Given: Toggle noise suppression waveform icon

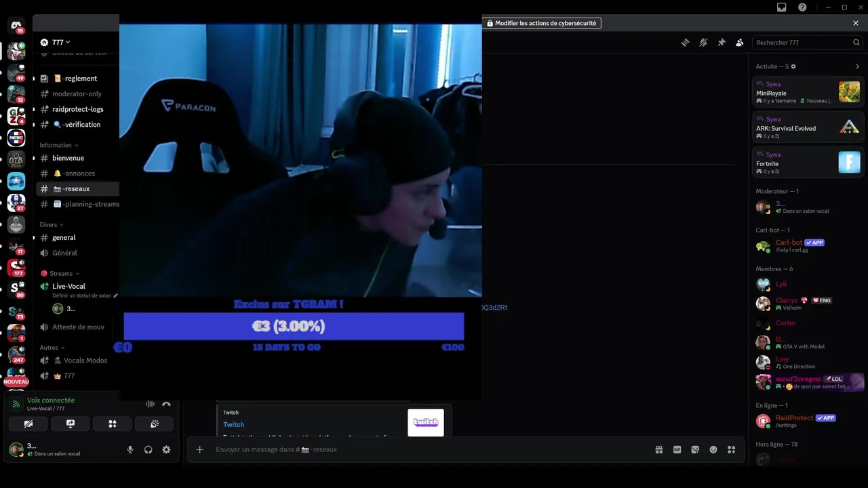Looking at the screenshot, I should [150, 404].
